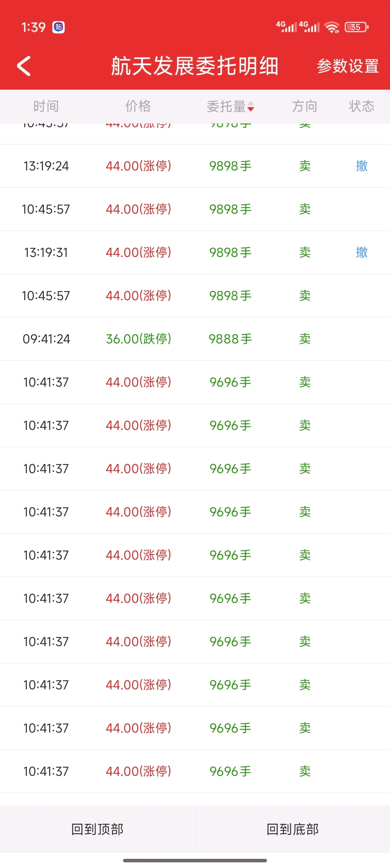Tap the back arrow icon
This screenshot has width=390, height=868.
pos(24,66)
